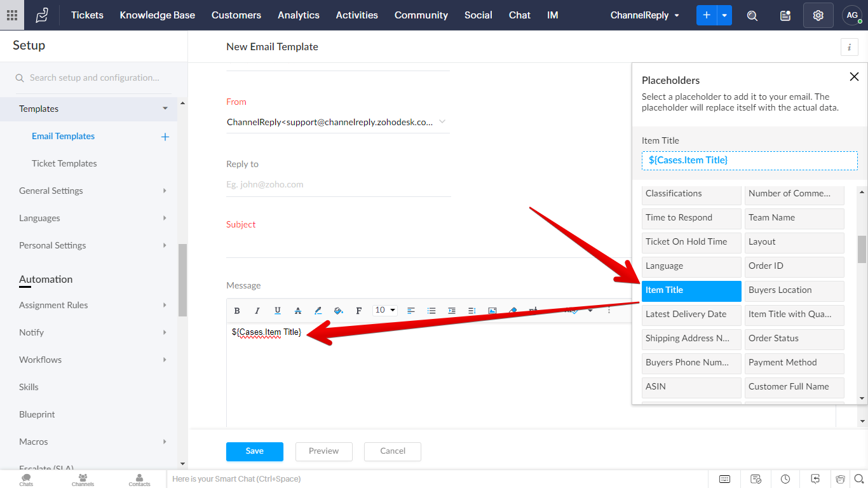
Task: Open the Knowledge Base tab
Action: [x=158, y=15]
